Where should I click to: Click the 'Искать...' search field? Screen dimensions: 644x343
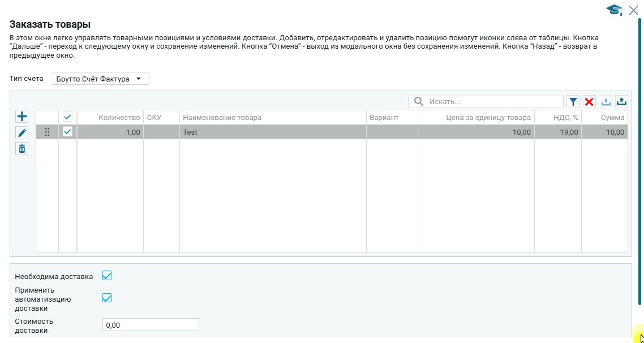(492, 102)
